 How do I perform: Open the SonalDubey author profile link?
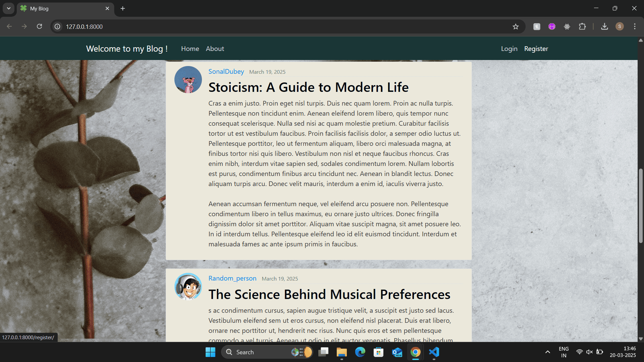coord(226,71)
